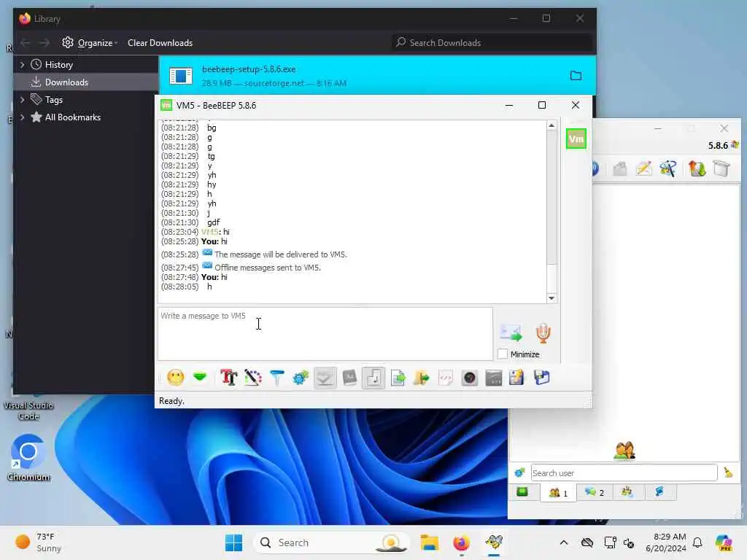Open the blue funnel filter icon
Image resolution: width=747 pixels, height=560 pixels.
coord(276,378)
